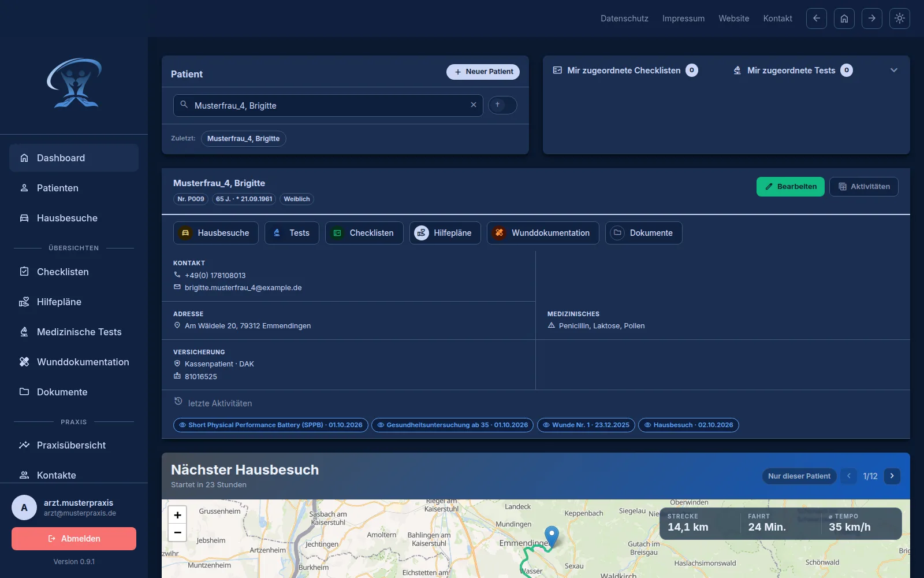The height and width of the screenshot is (578, 924).
Task: Open Checklisten overview in sidebar
Action: pos(74,272)
